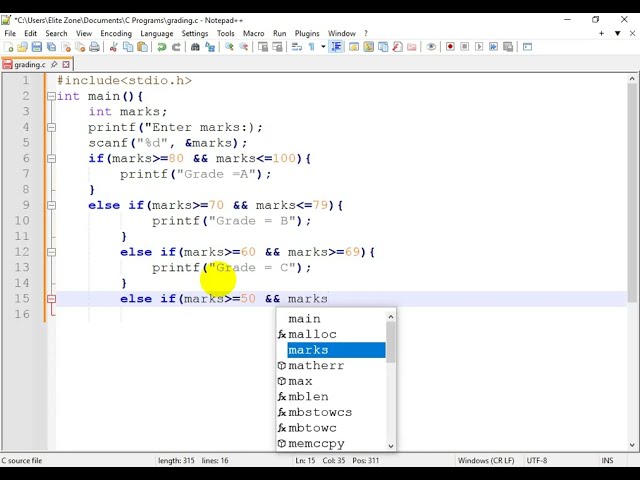Toggle the highlighted indent guide icon
640x480 pixels.
coord(336,47)
